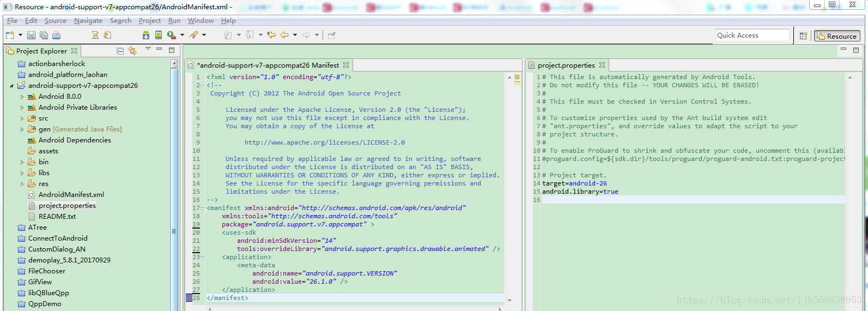Select the ConnectToAndroid project
The height and width of the screenshot is (311, 868).
click(x=58, y=238)
